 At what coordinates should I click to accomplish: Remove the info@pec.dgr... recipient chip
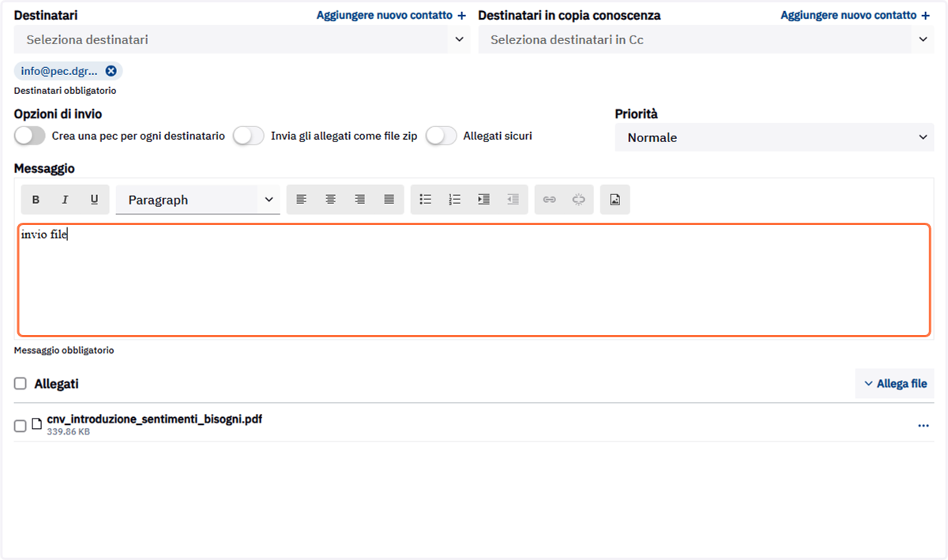click(111, 71)
